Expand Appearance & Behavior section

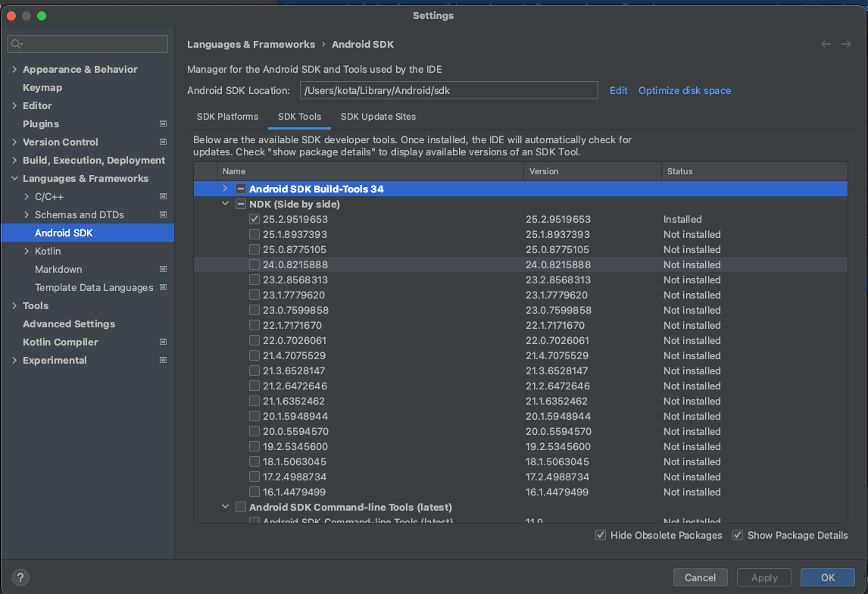[14, 69]
